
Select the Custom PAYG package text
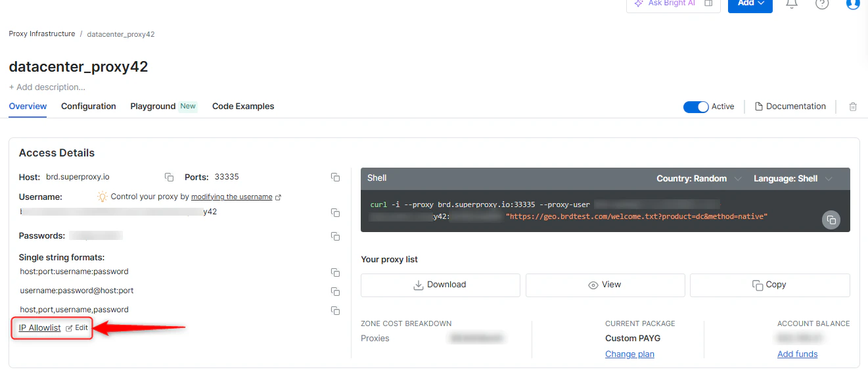tap(633, 338)
